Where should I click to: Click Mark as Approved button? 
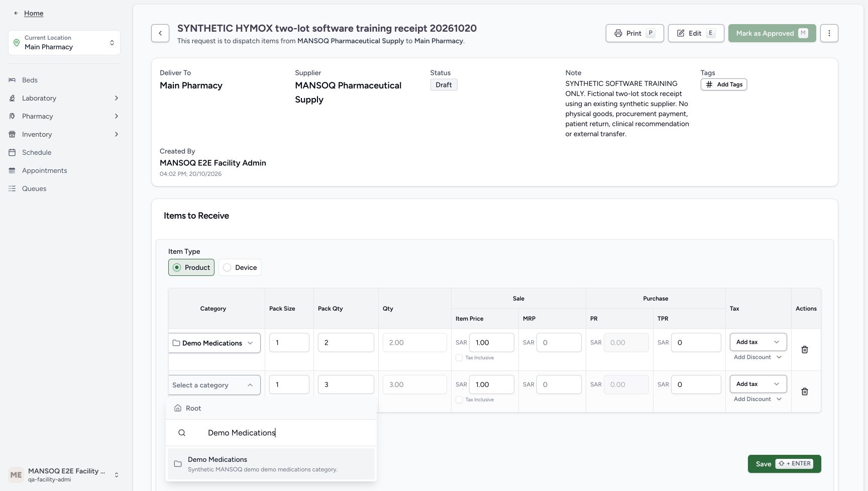(x=772, y=33)
